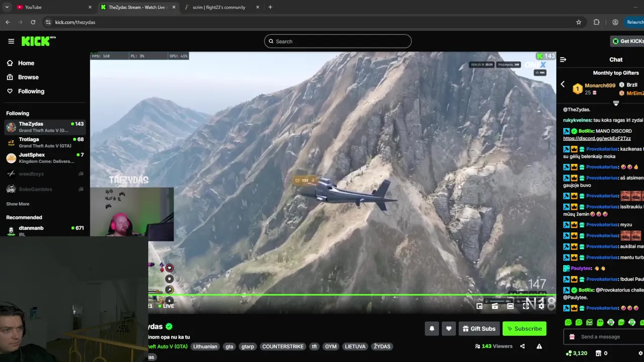Click the LIVE indicator on player
Image resolution: width=644 pixels, height=362 pixels.
pos(166,306)
